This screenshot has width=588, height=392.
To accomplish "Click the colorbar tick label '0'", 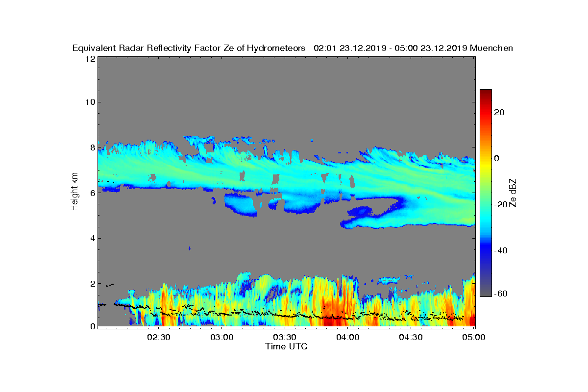I will point(497,158).
